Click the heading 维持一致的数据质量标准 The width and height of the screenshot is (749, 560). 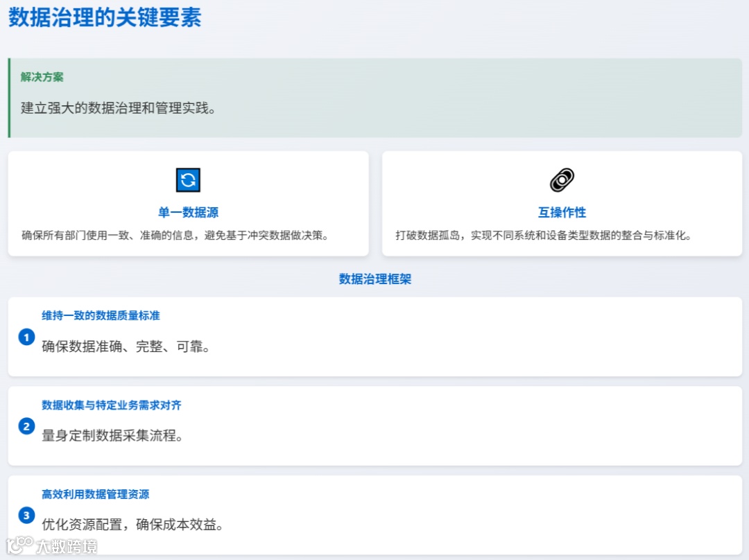click(x=101, y=315)
